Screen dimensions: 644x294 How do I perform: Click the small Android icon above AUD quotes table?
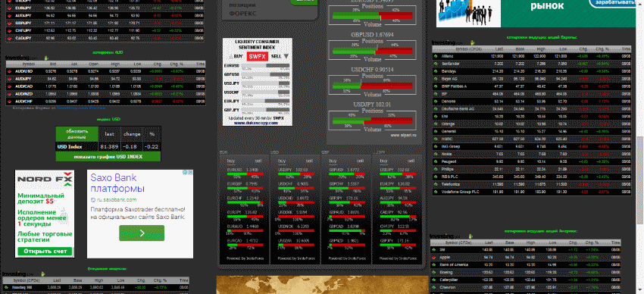click(x=45, y=58)
